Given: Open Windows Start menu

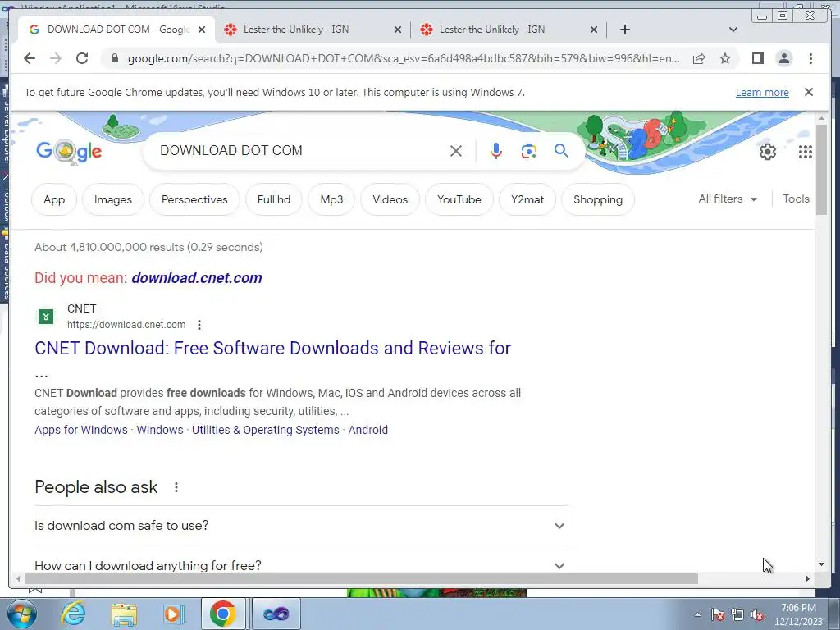Looking at the screenshot, I should 21,614.
